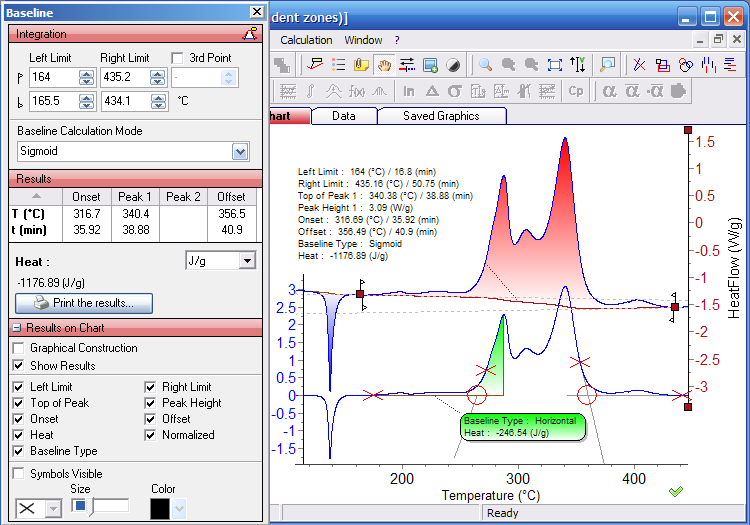Collapse the Results on Chart section
Screen dimensions: 750x525
[x=17, y=328]
